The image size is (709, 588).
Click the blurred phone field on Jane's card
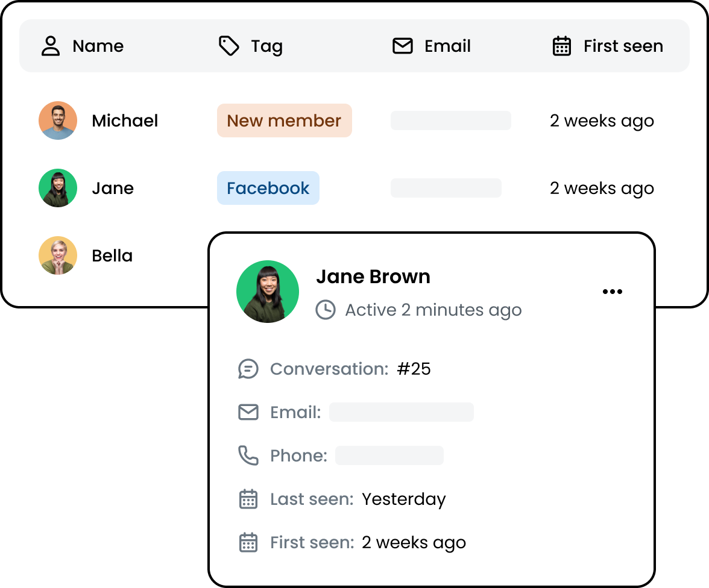click(x=389, y=455)
